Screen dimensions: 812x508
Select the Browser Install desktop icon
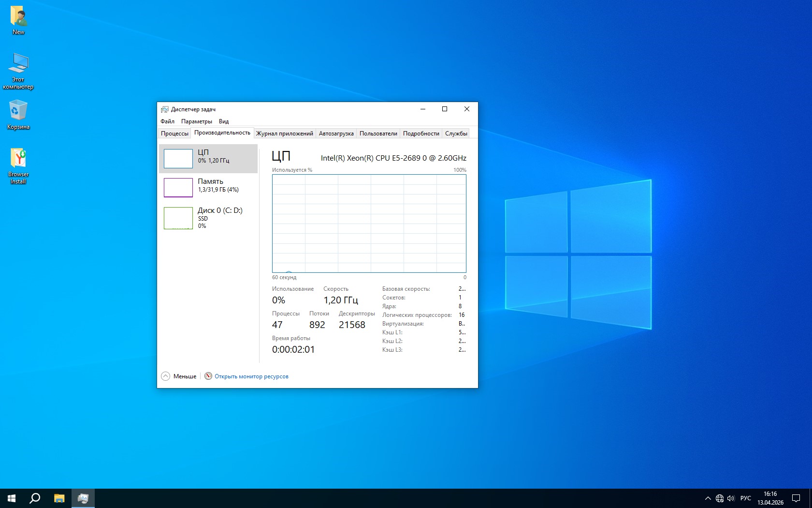pos(18,165)
